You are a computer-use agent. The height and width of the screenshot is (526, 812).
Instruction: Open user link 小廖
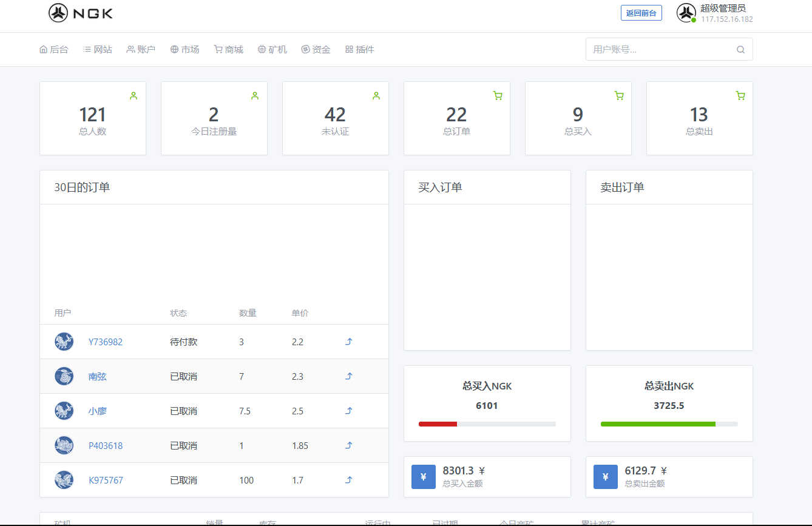(x=98, y=411)
